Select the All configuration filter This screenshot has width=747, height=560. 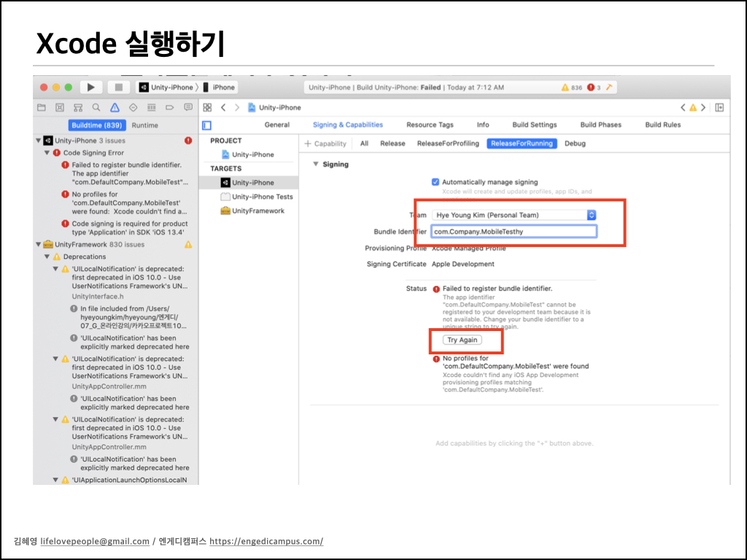coord(364,144)
